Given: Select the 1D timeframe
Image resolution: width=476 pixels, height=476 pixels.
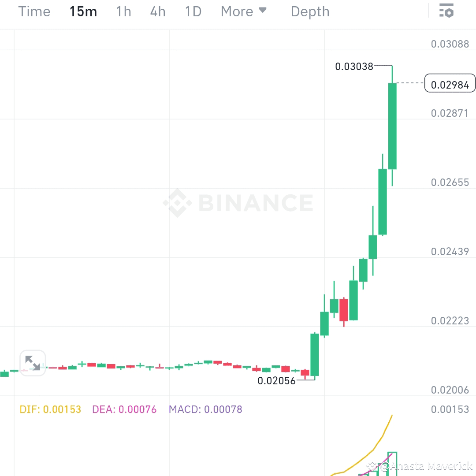Looking at the screenshot, I should 193,11.
